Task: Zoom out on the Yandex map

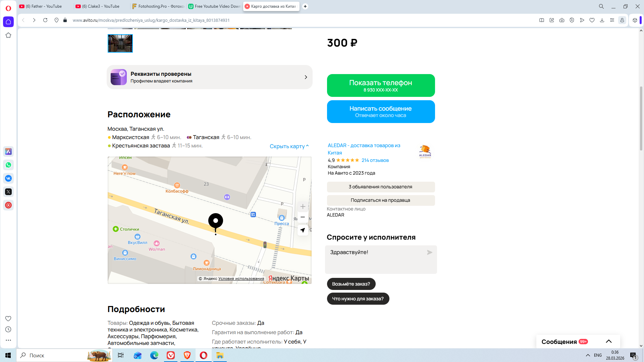Action: coord(303,217)
